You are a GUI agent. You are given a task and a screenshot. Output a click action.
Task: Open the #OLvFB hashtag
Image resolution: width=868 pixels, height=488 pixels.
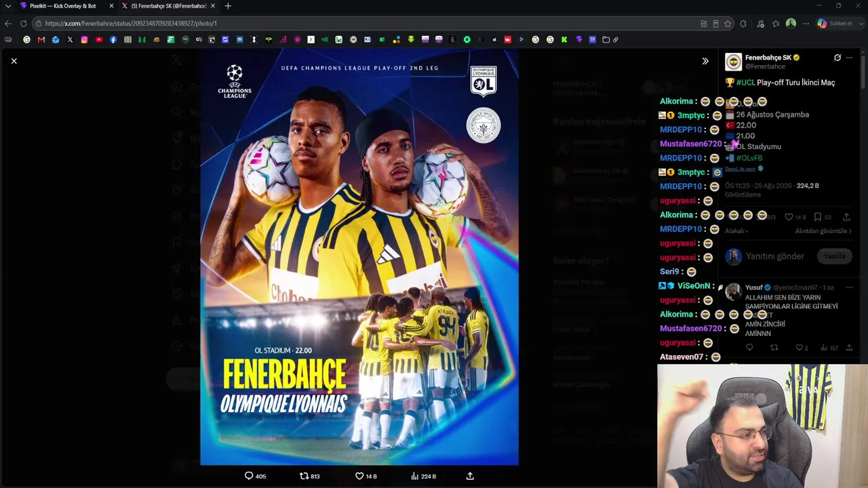[x=749, y=158]
